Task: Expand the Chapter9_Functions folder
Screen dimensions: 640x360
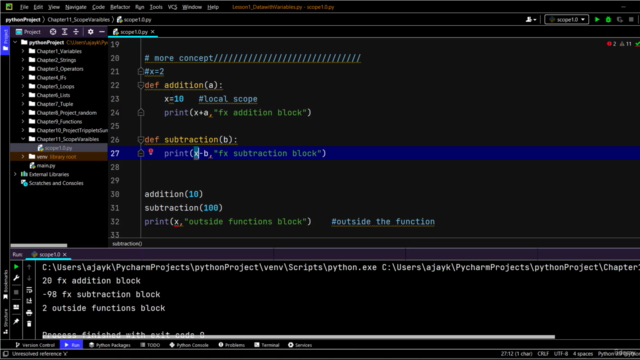Action: tap(23, 122)
